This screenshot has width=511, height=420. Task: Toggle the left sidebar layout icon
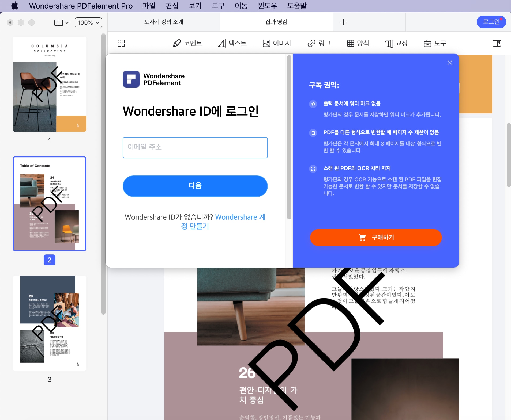click(x=58, y=23)
